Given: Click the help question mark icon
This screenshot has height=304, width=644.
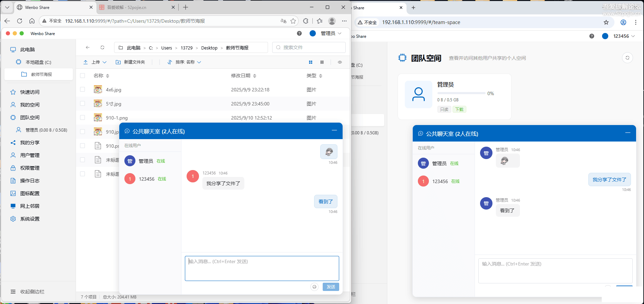Looking at the screenshot, I should point(299,33).
